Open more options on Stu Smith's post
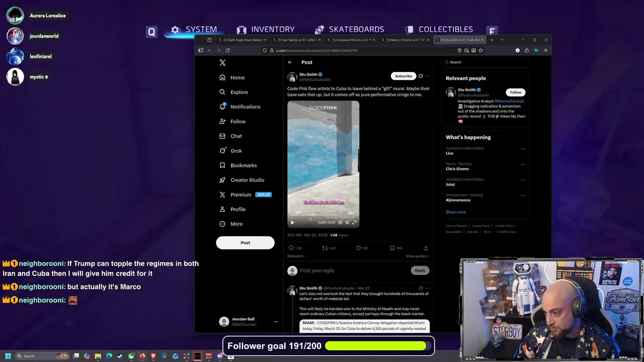 (x=428, y=76)
